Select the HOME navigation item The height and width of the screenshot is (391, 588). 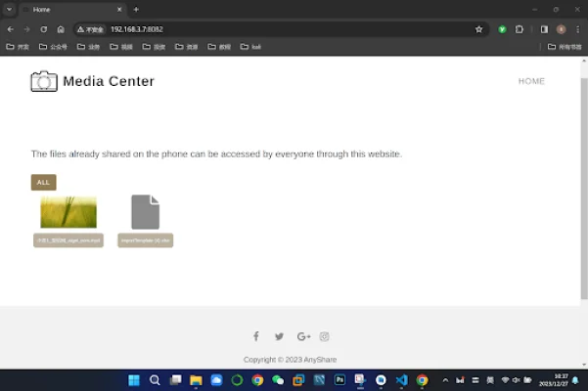click(x=531, y=81)
